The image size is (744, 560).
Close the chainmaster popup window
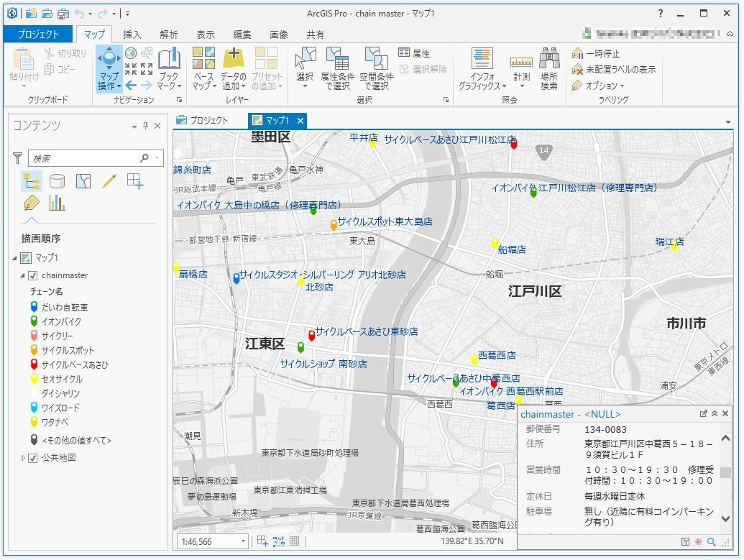point(725,414)
